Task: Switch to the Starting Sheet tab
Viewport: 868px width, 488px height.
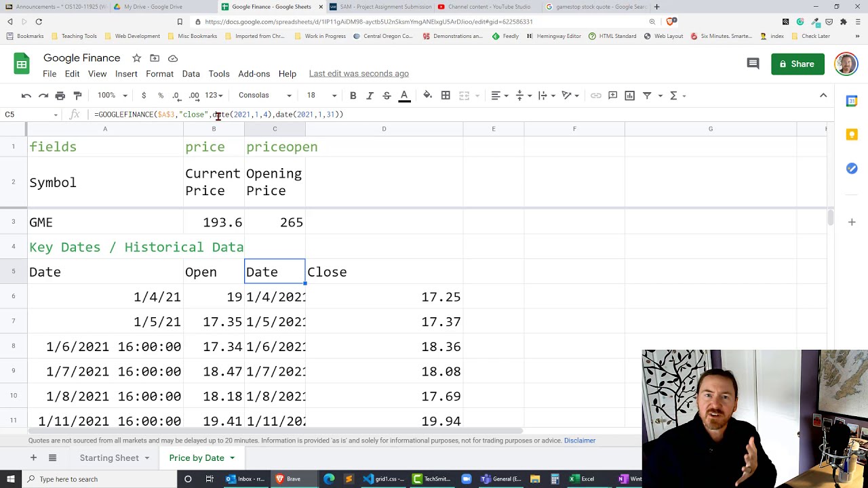Action: point(109,458)
